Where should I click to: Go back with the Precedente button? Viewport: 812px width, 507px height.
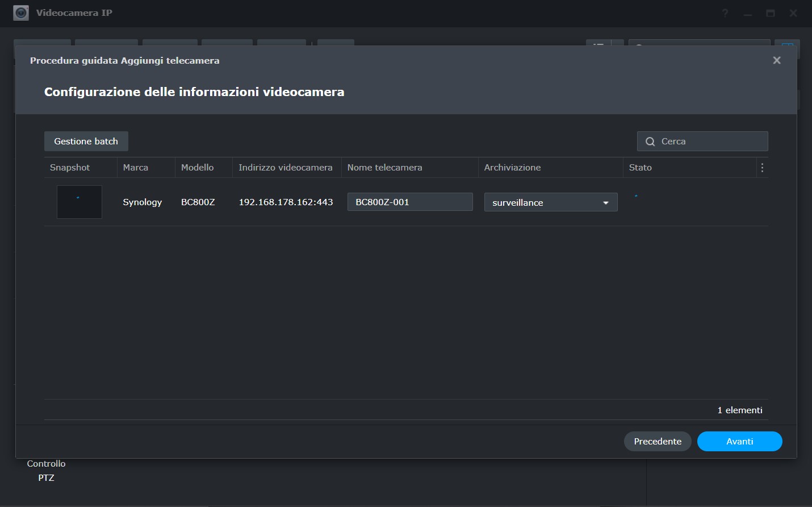click(x=657, y=442)
